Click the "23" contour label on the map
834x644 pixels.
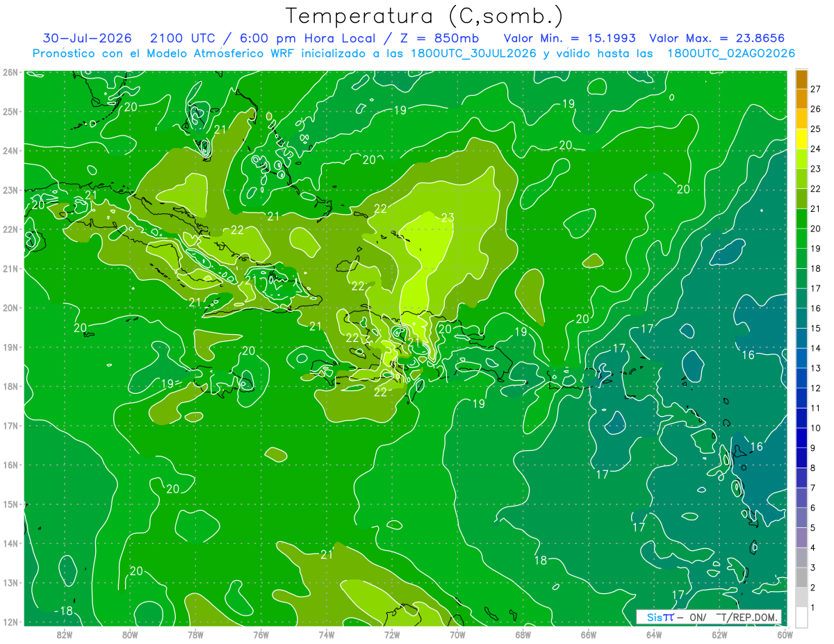click(448, 217)
